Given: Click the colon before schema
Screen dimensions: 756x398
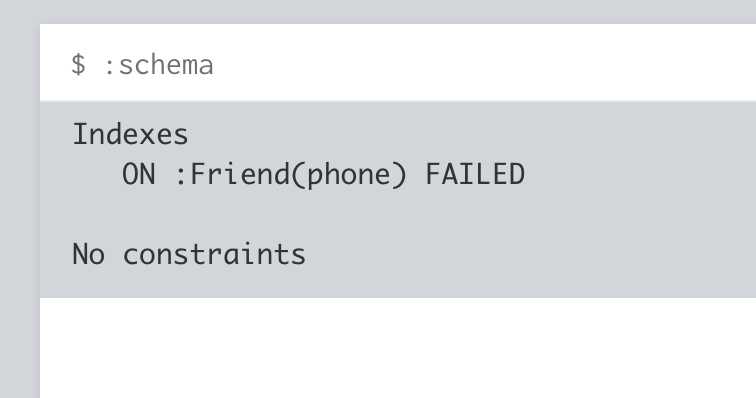Looking at the screenshot, I should (109, 68).
